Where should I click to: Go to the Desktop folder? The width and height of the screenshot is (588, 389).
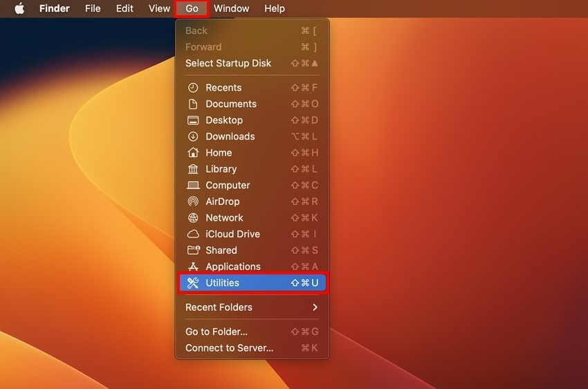click(252, 120)
